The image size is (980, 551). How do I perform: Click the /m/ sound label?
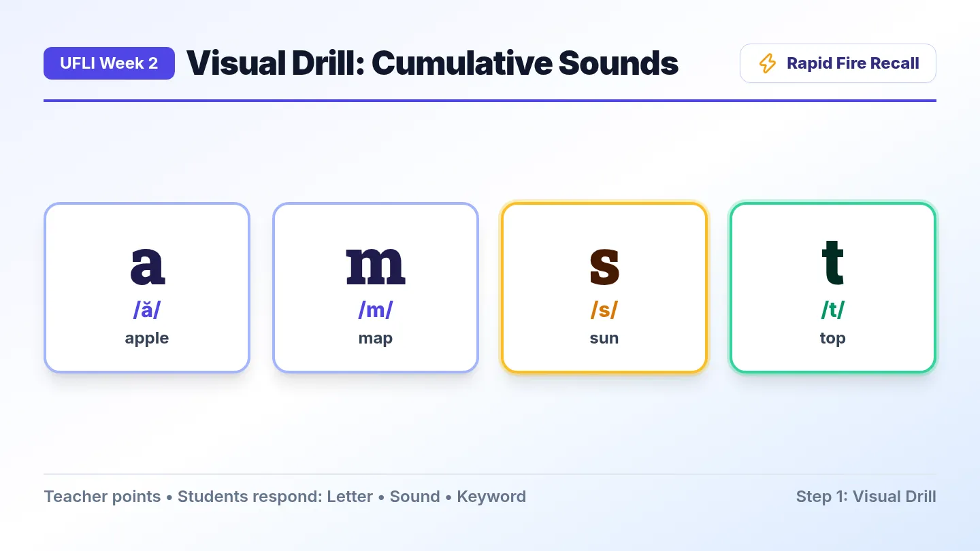(x=376, y=310)
